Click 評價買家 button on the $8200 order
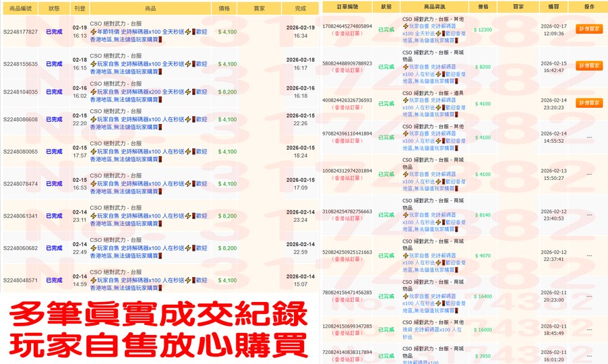The width and height of the screenshot is (608, 364). coord(589,66)
